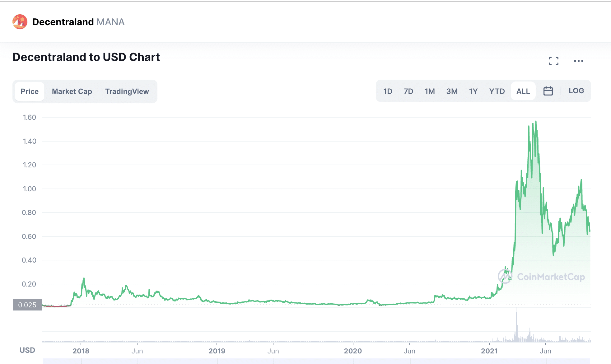Click the 2018 x-axis label
Screen dimensions: 611x364
pyautogui.click(x=81, y=351)
